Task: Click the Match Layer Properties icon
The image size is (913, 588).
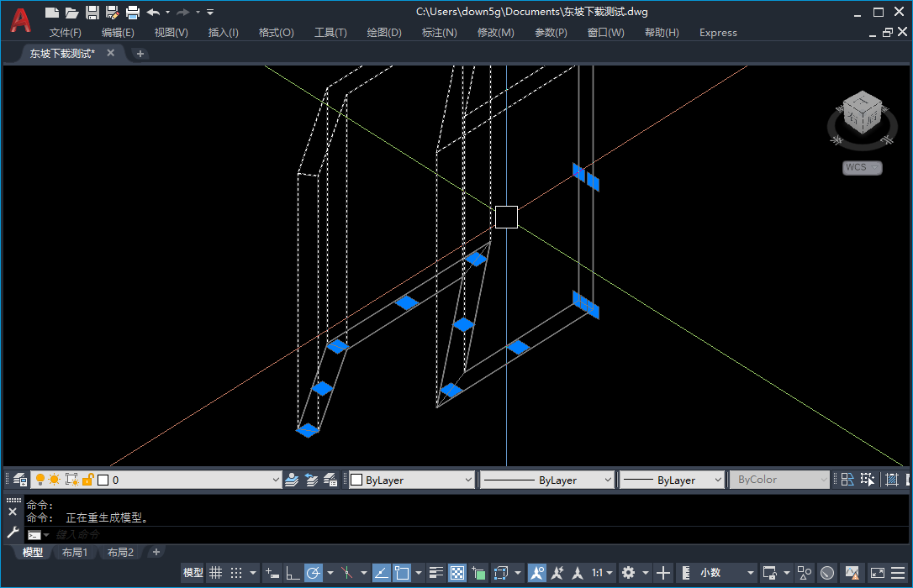Action: click(330, 479)
